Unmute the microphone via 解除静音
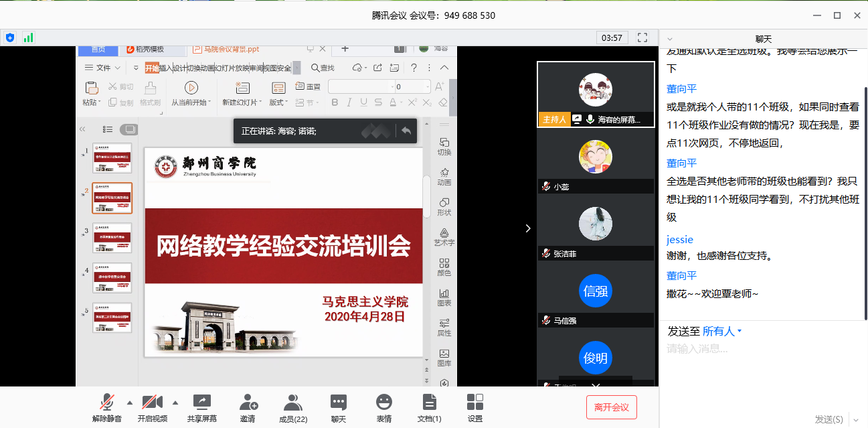Image resolution: width=868 pixels, height=428 pixels. tap(108, 407)
